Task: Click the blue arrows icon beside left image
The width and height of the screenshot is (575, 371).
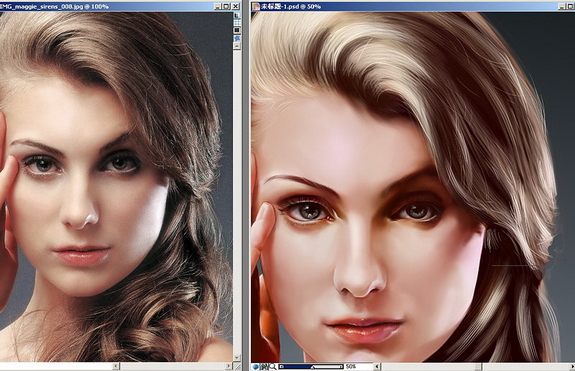Action: pyautogui.click(x=237, y=38)
